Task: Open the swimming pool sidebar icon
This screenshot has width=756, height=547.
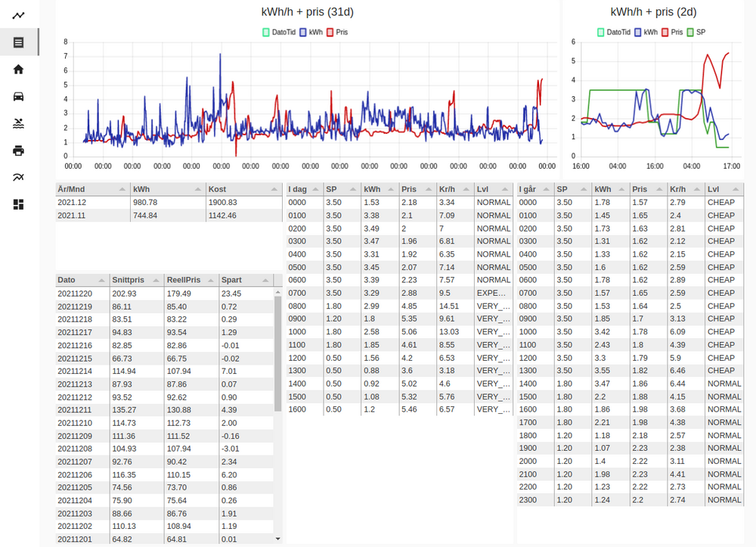Action: pos(19,123)
